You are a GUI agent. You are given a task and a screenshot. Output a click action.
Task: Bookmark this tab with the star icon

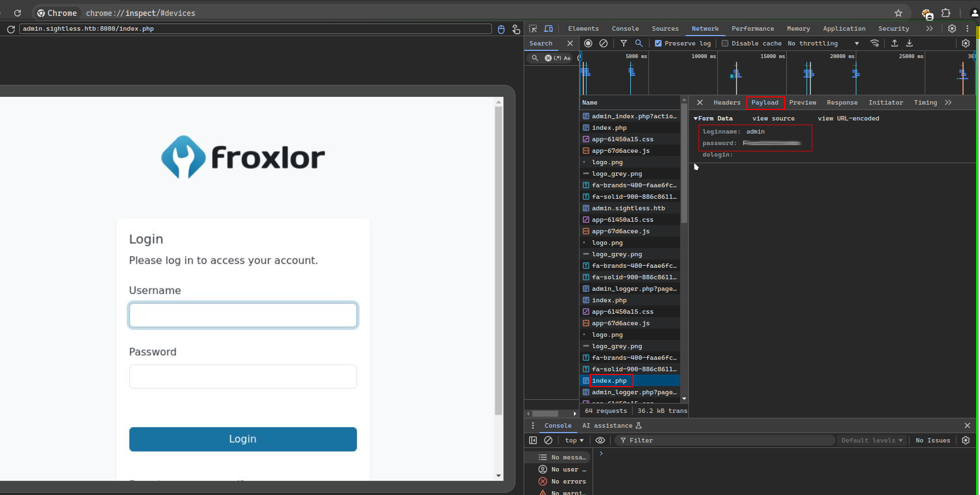tap(898, 13)
